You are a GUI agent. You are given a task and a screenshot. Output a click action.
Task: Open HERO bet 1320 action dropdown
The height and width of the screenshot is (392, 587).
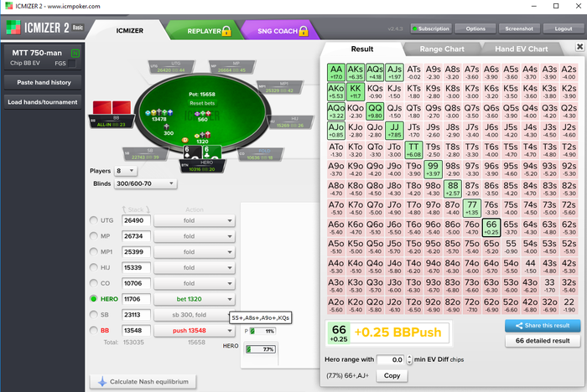[195, 299]
